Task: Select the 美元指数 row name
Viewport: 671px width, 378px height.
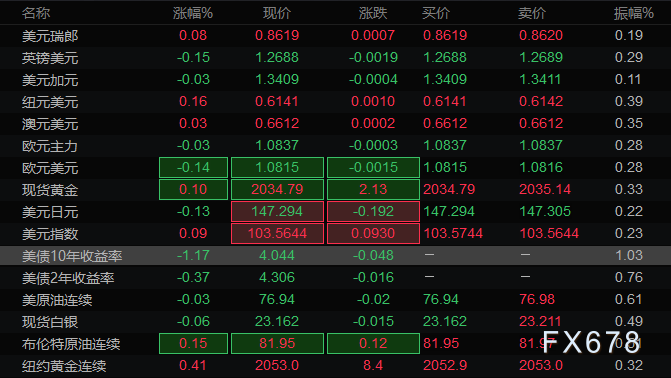Action: [50, 234]
